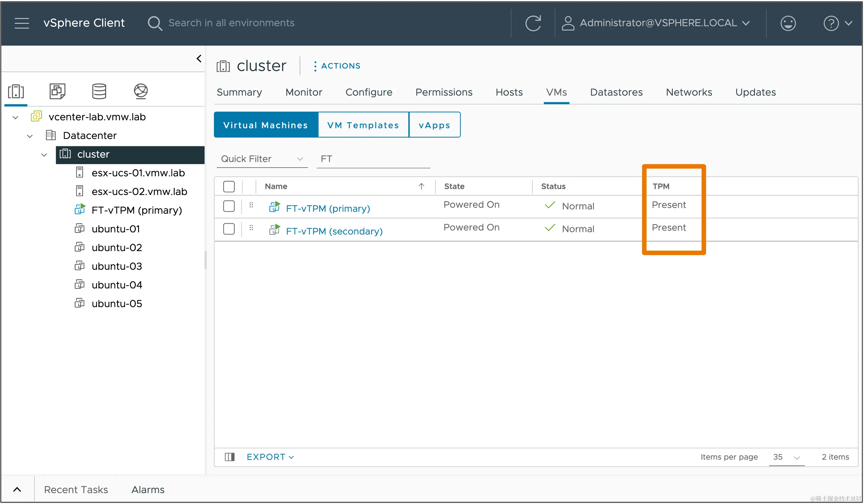
Task: Open the Storage inventory view icon
Action: [x=99, y=91]
